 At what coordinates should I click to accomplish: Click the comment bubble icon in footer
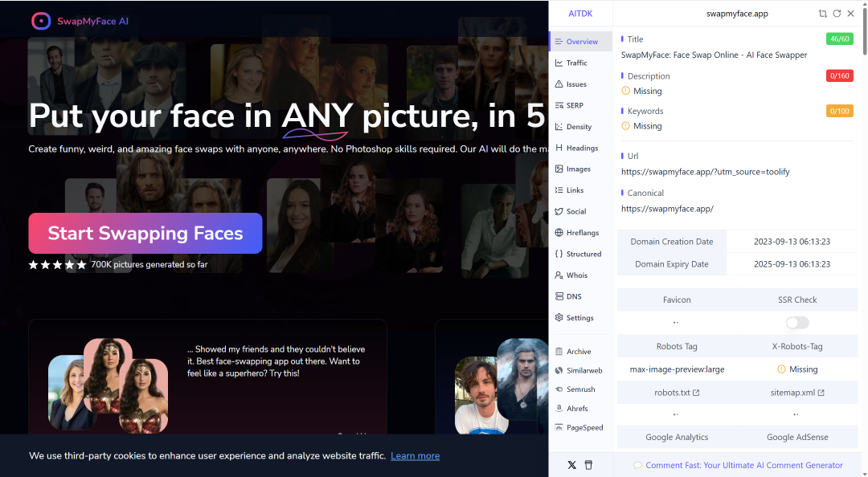(637, 466)
